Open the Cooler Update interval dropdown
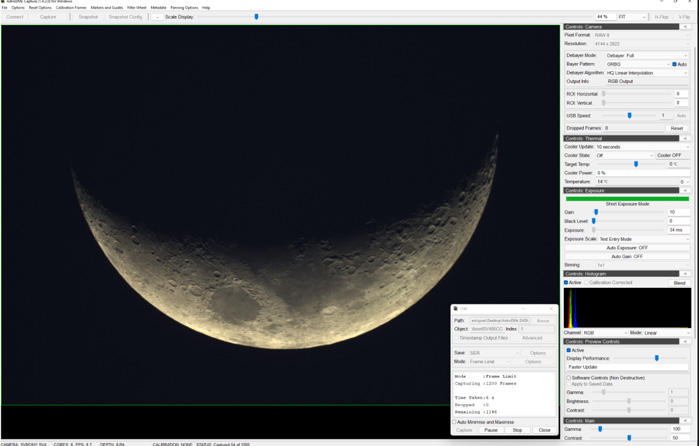Viewport: 700px width, 446px height. (x=641, y=147)
